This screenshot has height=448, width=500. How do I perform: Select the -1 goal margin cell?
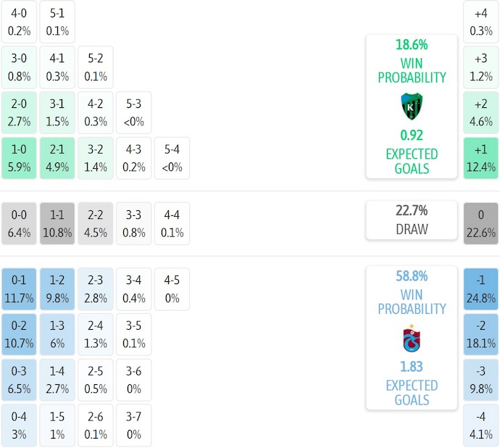pos(481,289)
